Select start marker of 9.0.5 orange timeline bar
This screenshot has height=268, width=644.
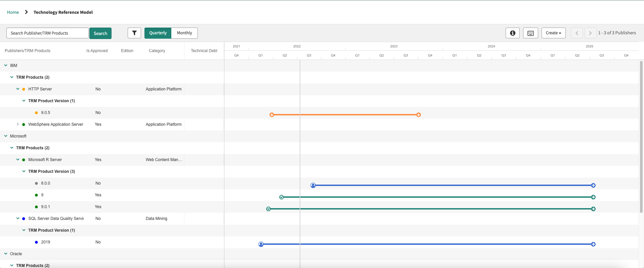click(272, 115)
